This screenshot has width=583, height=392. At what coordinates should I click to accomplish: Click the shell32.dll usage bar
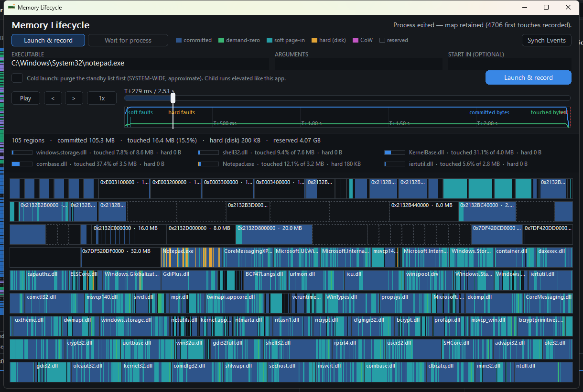coord(208,152)
